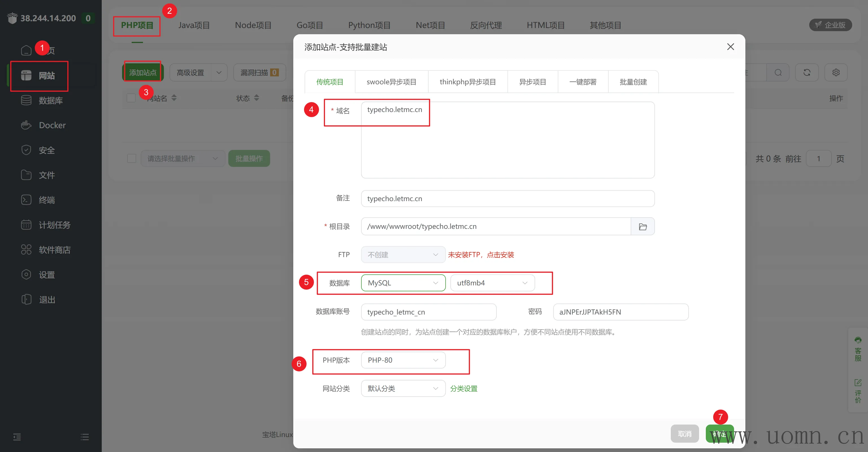This screenshot has width=868, height=452.
Task: Click the search magnifier icon
Action: click(778, 72)
